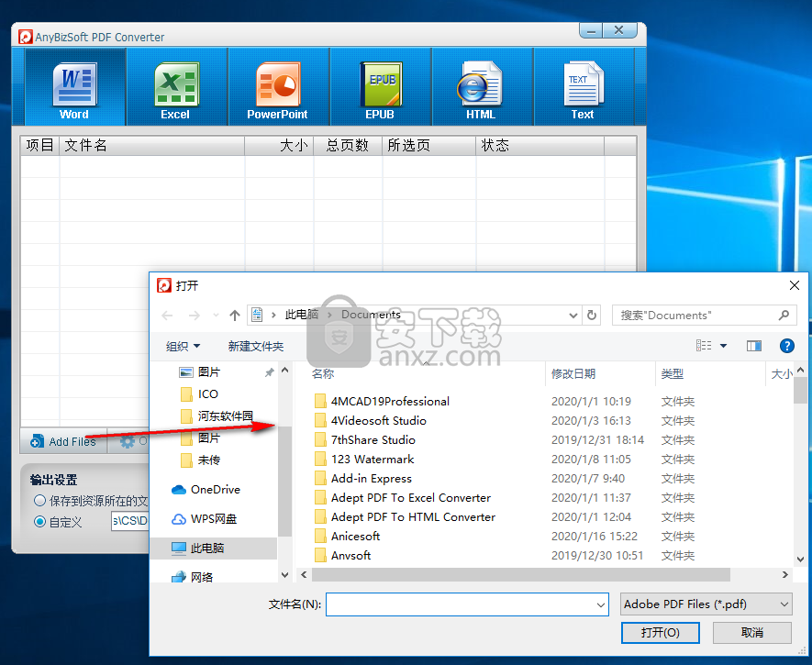Select the HTML conversion format icon
The image size is (812, 665).
[482, 87]
